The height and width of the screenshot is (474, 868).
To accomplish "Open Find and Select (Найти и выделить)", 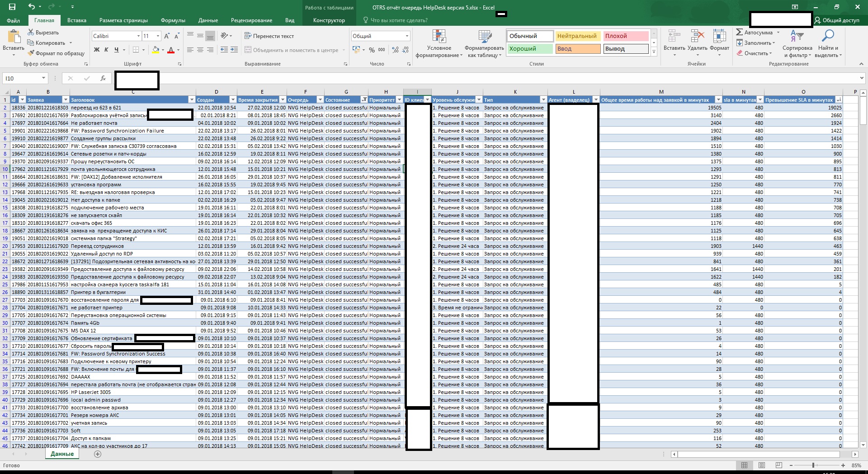I will [x=828, y=44].
